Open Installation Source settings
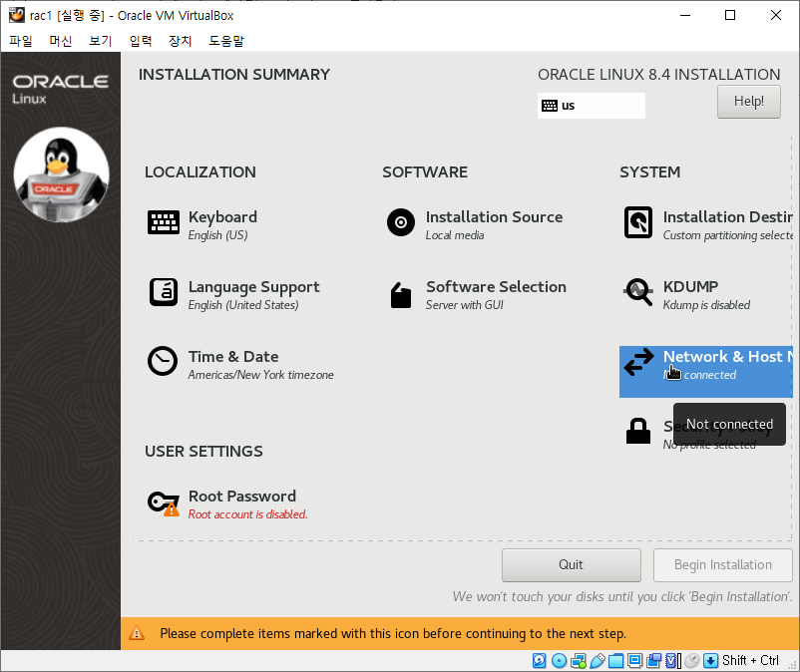Image resolution: width=800 pixels, height=672 pixels. (x=475, y=225)
